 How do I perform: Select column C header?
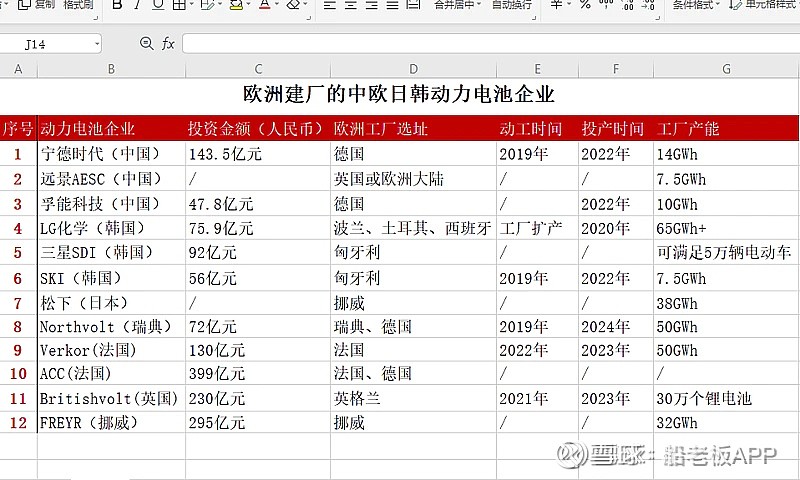click(258, 69)
